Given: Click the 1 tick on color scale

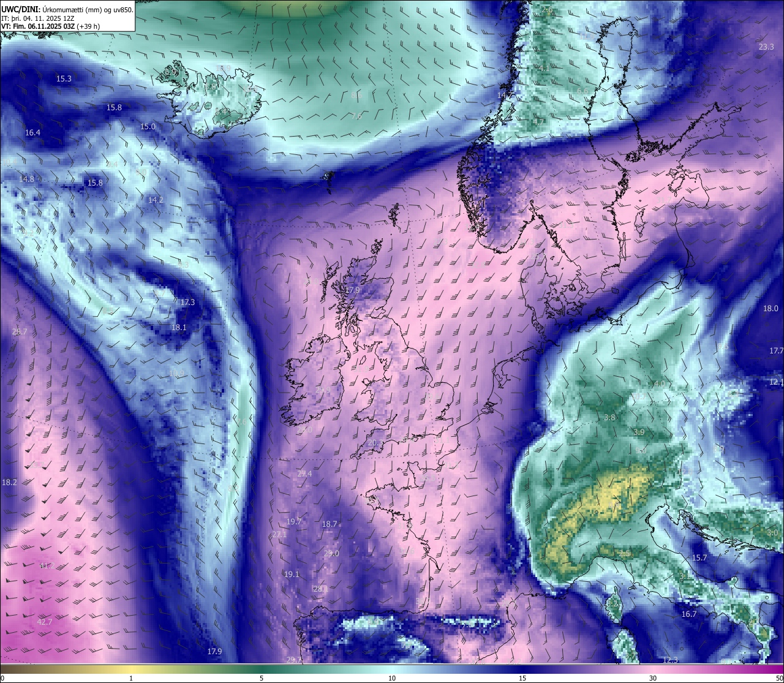Looking at the screenshot, I should point(131,678).
